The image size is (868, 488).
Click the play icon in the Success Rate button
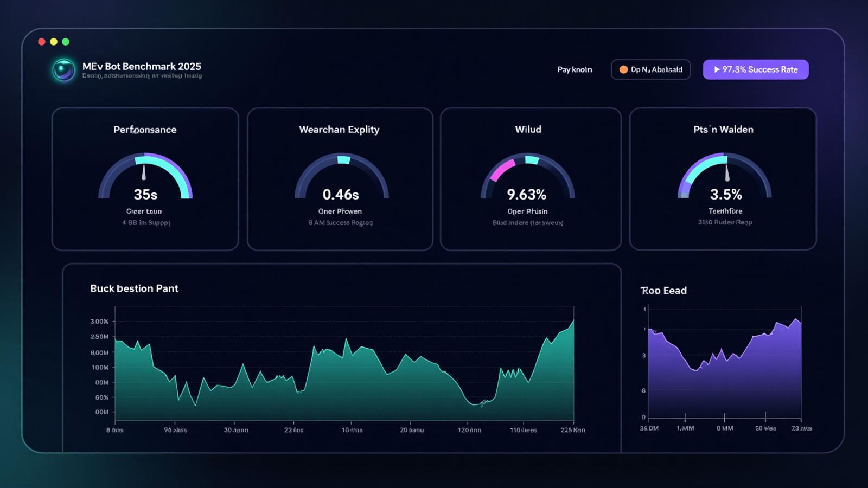pyautogui.click(x=718, y=69)
